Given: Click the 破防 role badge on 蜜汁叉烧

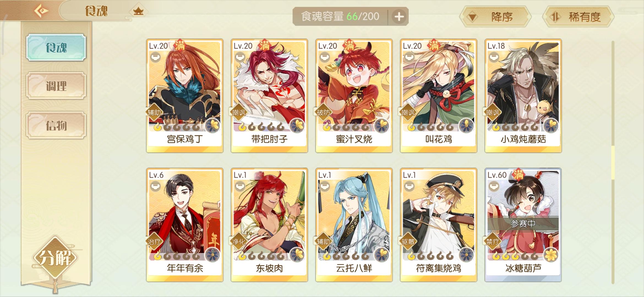Looking at the screenshot, I should [323, 112].
